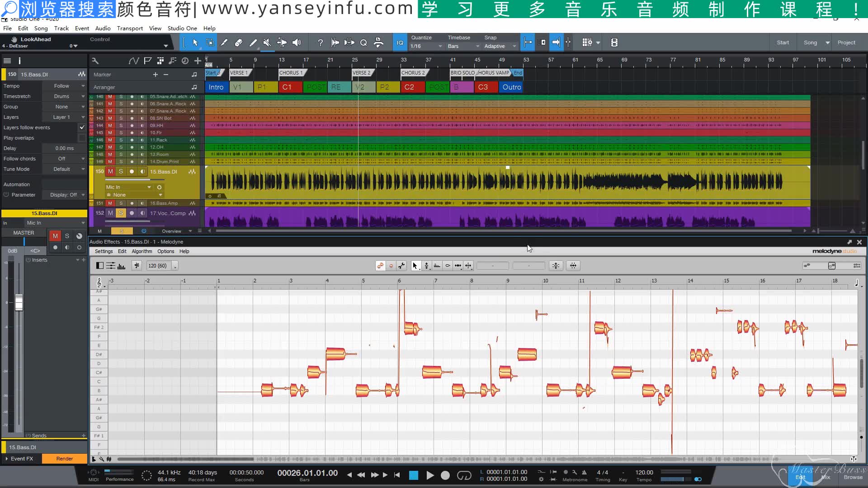The image size is (868, 488).
Task: Select the Mute tool
Action: tap(267, 42)
